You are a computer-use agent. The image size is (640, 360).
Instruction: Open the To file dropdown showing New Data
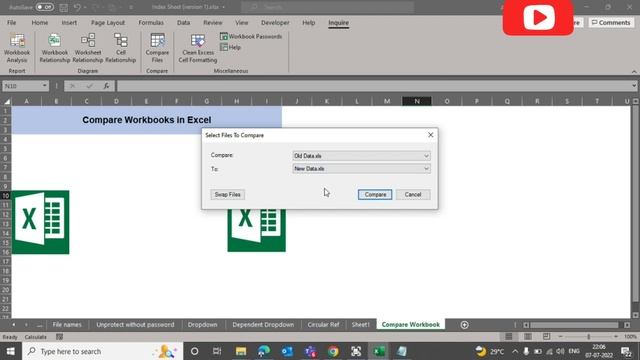tap(361, 169)
